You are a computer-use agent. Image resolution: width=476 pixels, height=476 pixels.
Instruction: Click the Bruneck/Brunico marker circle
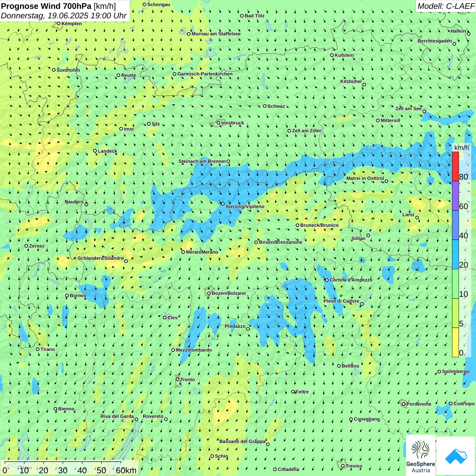click(x=297, y=225)
